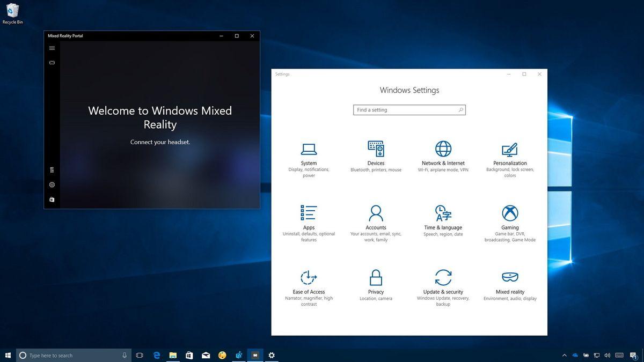Expand the Mixed Reality Portal hamburger menu
This screenshot has height=362, width=644.
[x=52, y=48]
